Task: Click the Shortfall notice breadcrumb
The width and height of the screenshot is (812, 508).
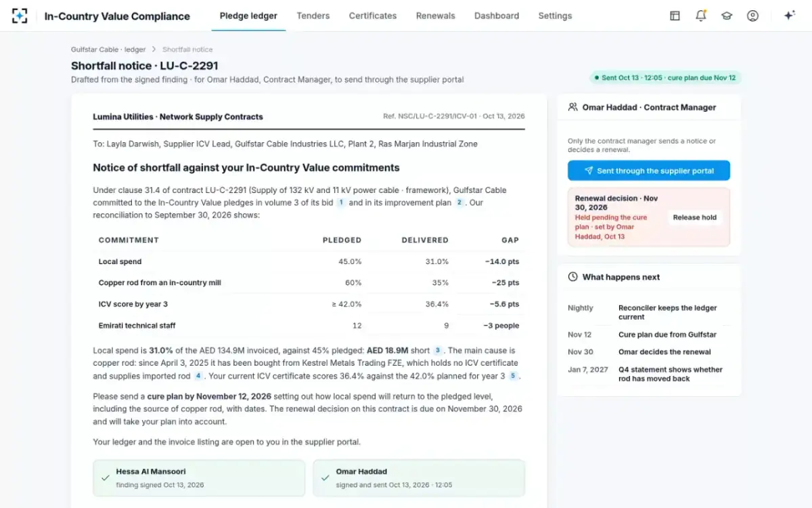Action: point(187,49)
